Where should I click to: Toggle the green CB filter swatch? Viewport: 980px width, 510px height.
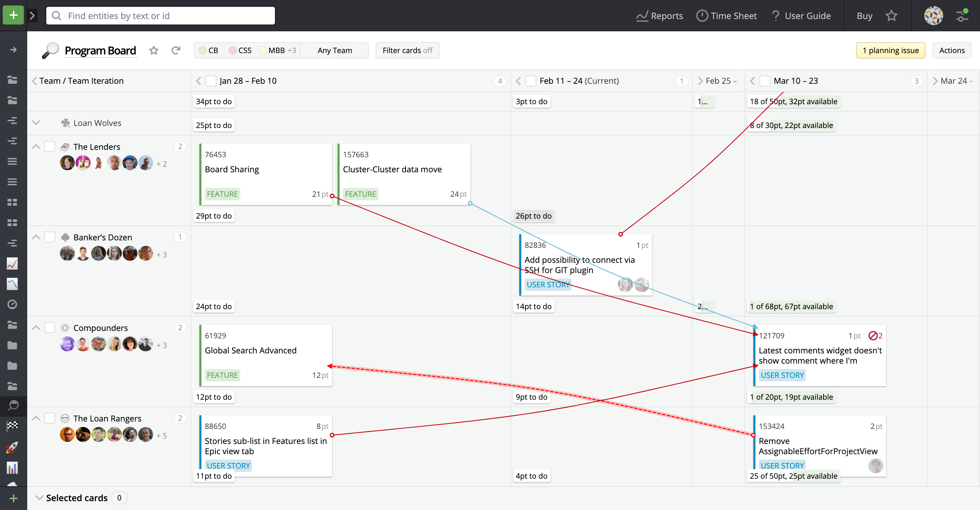pos(203,50)
